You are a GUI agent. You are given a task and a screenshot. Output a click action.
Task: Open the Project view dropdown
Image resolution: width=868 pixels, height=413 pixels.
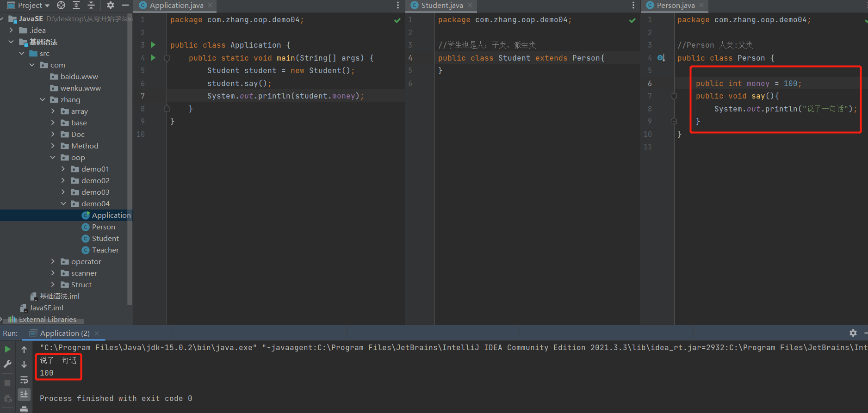28,5
